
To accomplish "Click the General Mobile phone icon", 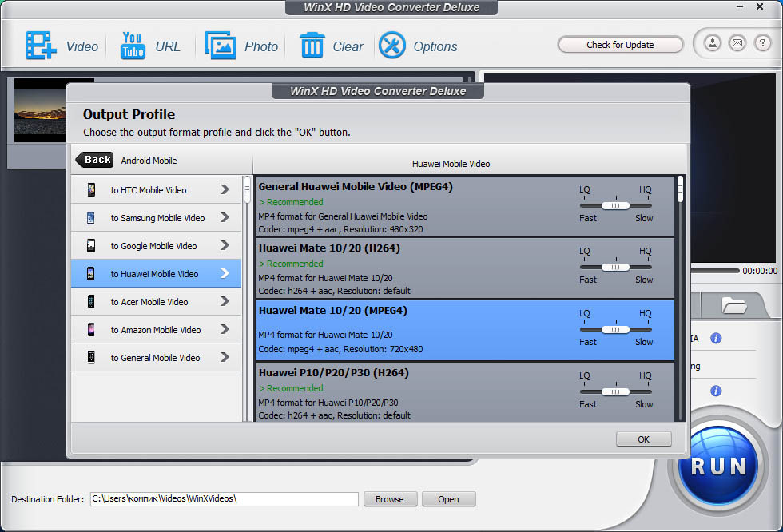I will click(x=91, y=357).
